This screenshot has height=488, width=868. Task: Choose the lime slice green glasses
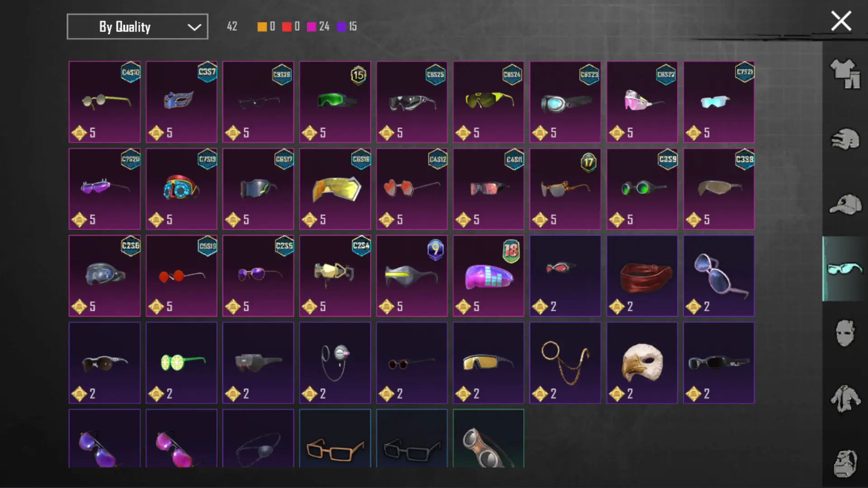(181, 363)
